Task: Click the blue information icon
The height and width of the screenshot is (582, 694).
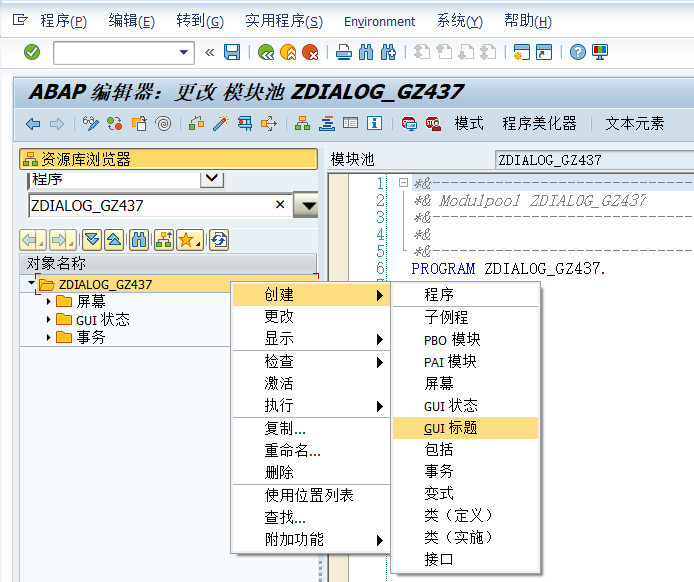Action: pos(374,124)
